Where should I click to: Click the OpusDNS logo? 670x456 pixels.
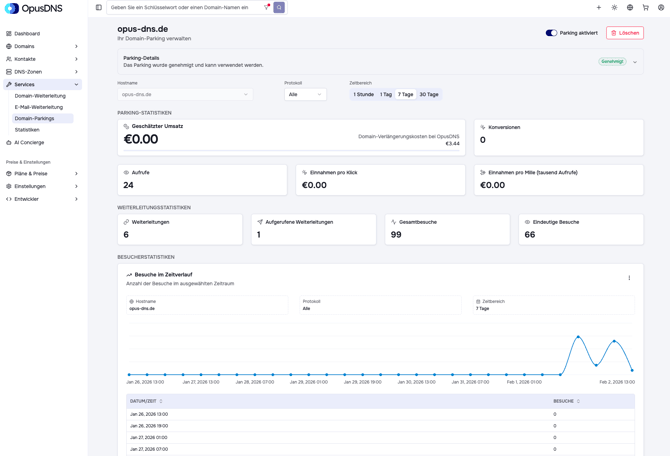(33, 8)
